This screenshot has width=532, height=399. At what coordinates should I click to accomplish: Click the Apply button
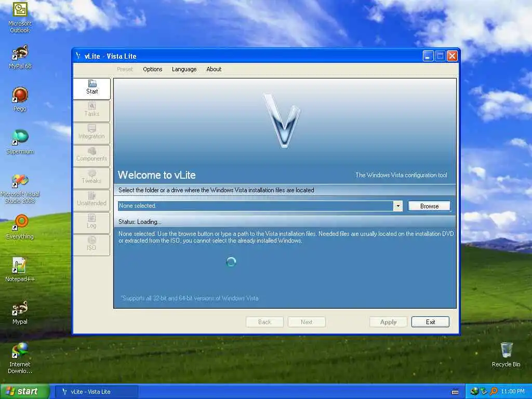[x=388, y=322]
